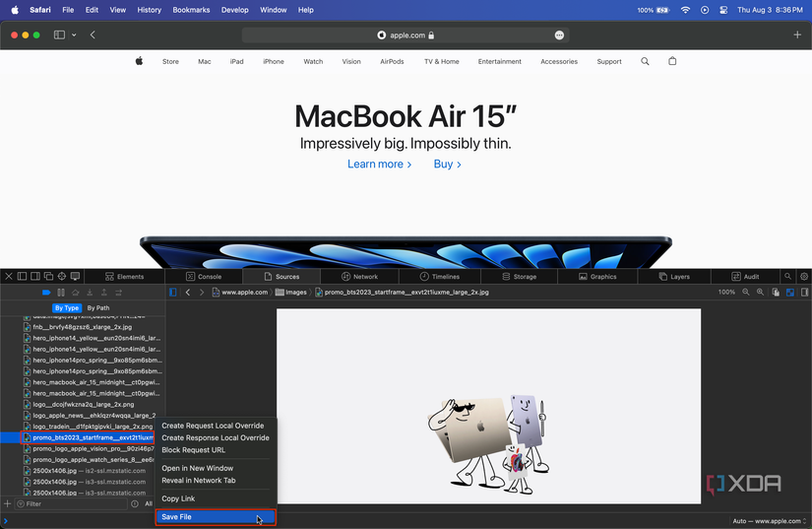The height and width of the screenshot is (529, 812).
Task: Open the Layers tab
Action: (x=674, y=277)
